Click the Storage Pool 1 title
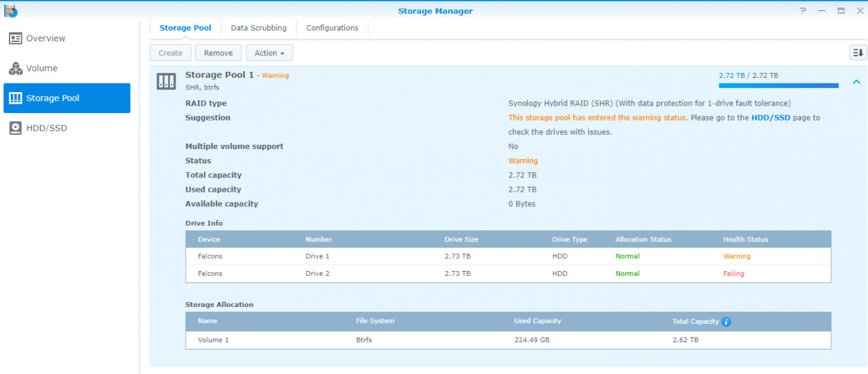The width and height of the screenshot is (868, 374). (x=220, y=75)
